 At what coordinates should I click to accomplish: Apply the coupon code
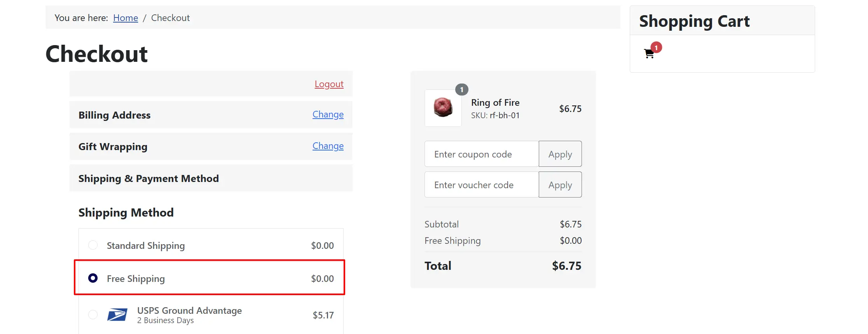coord(560,154)
